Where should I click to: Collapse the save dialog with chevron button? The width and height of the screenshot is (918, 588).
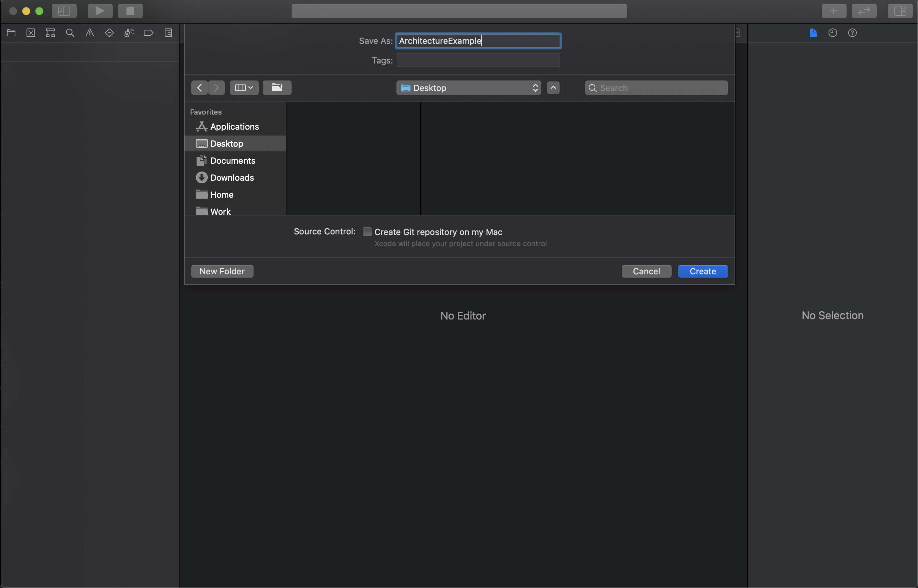point(553,88)
